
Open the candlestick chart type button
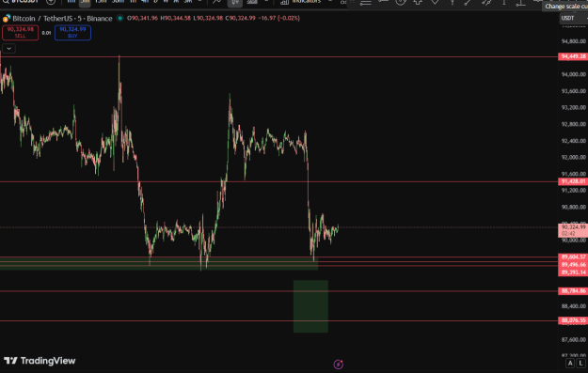point(235,3)
